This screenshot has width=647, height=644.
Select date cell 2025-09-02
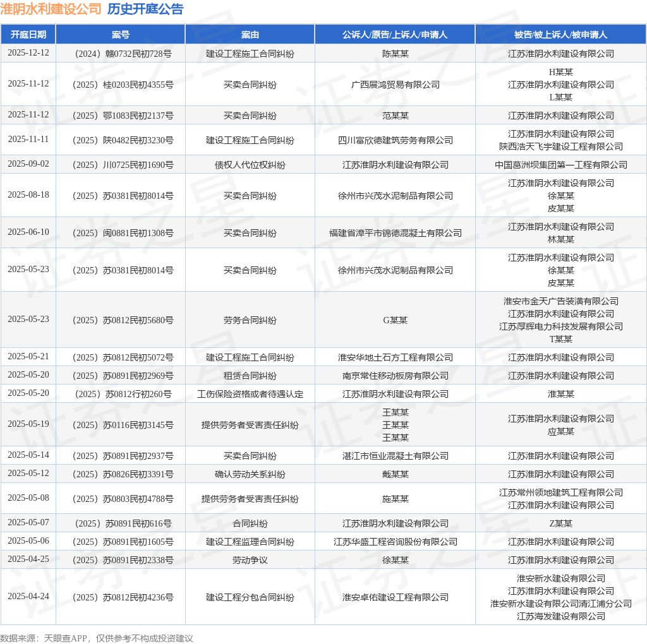(28, 164)
